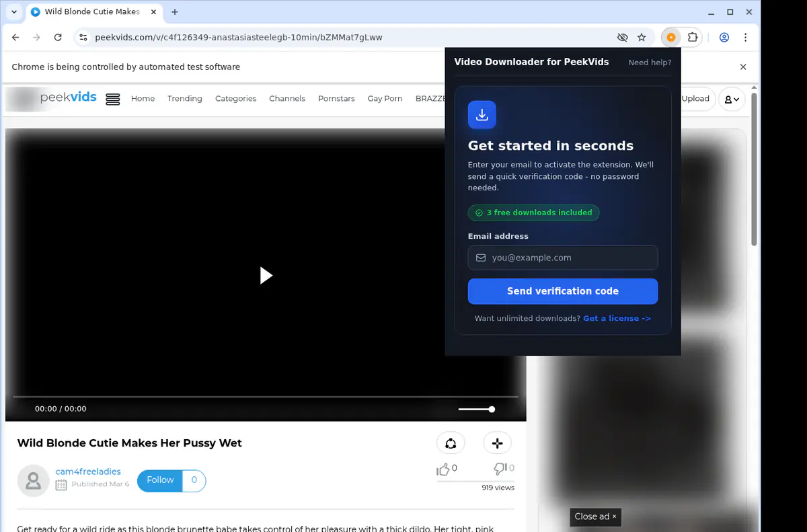Click the uploader avatar icon
Viewport: 807px width, 532px height.
coord(33,481)
